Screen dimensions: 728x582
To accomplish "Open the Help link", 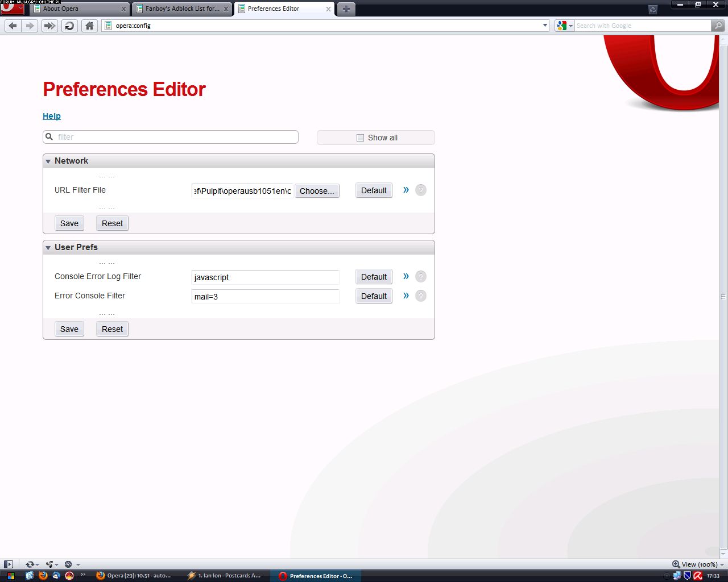I will tap(52, 116).
